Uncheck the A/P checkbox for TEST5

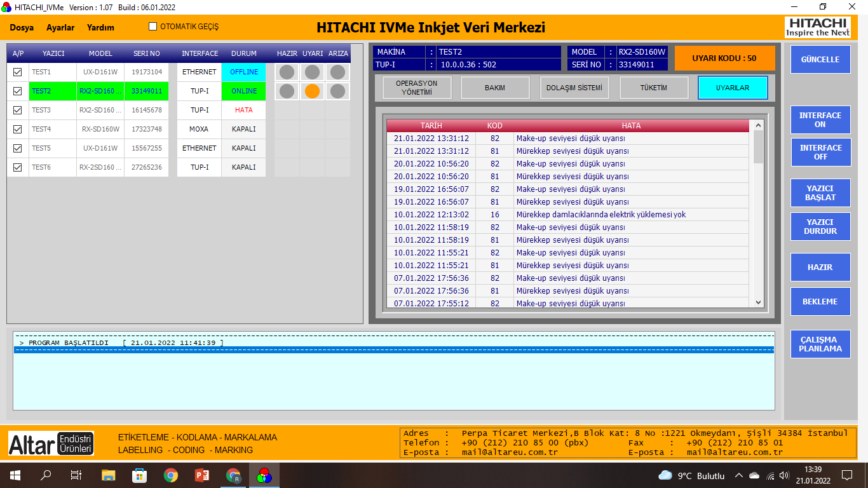coord(18,148)
